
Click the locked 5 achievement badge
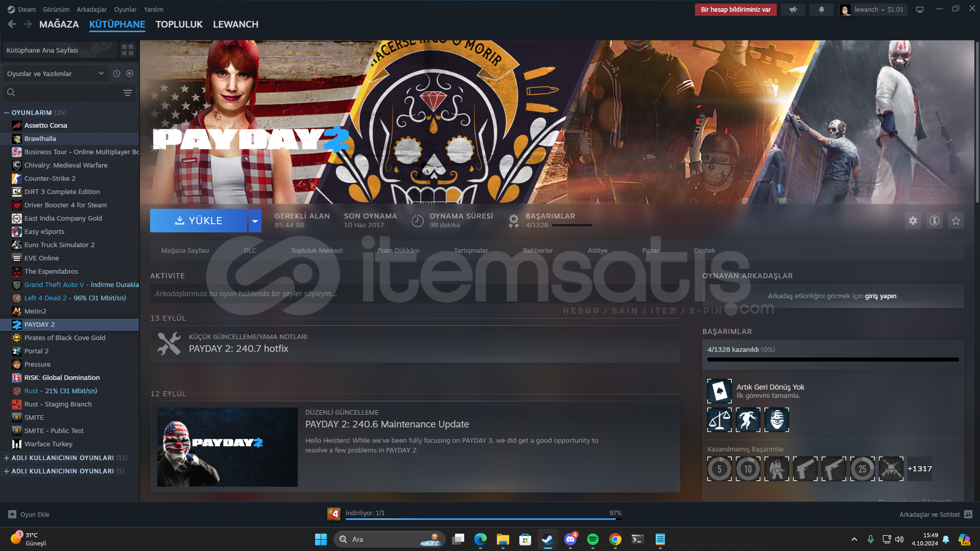[x=720, y=469]
